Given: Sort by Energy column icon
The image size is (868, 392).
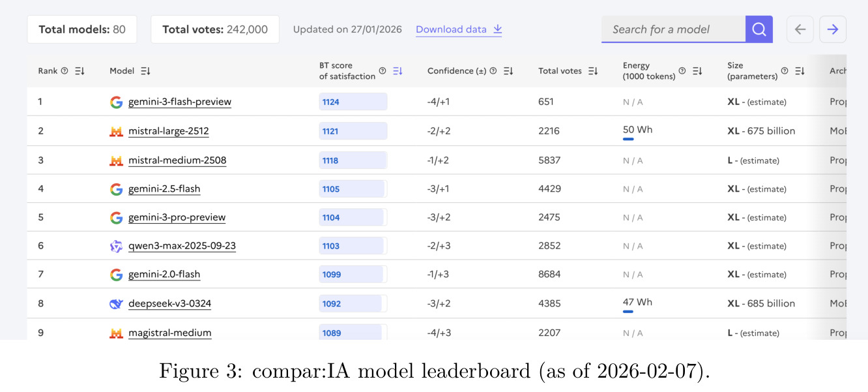Looking at the screenshot, I should pos(697,71).
